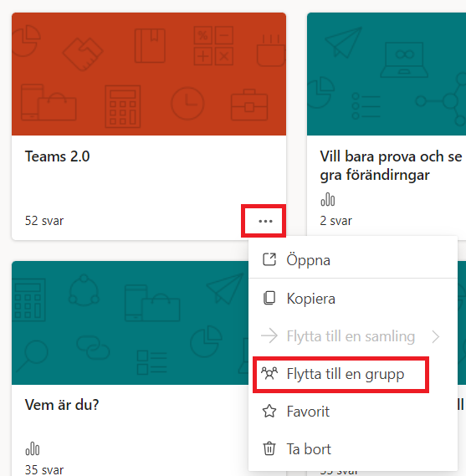Click the Favorit star icon
Screen dimensions: 466x476
click(269, 412)
